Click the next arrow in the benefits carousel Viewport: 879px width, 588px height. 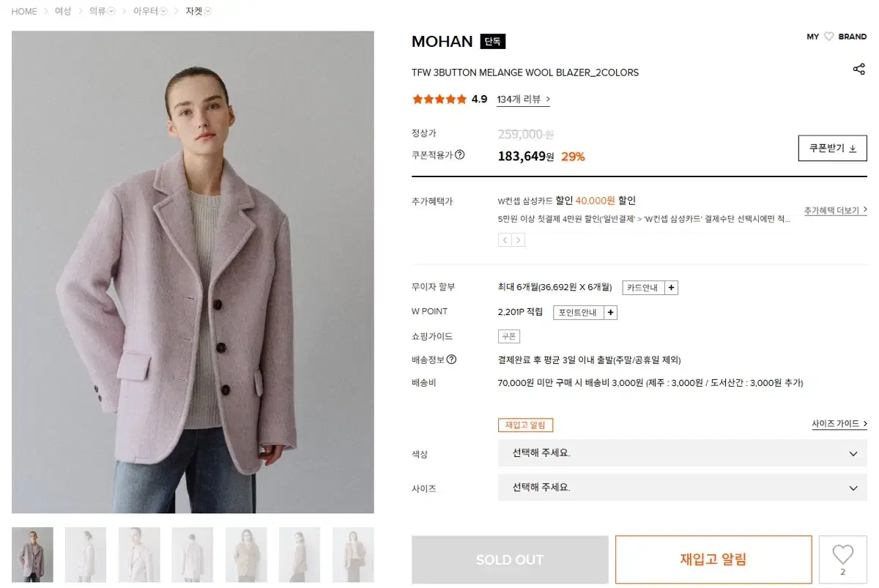point(518,239)
